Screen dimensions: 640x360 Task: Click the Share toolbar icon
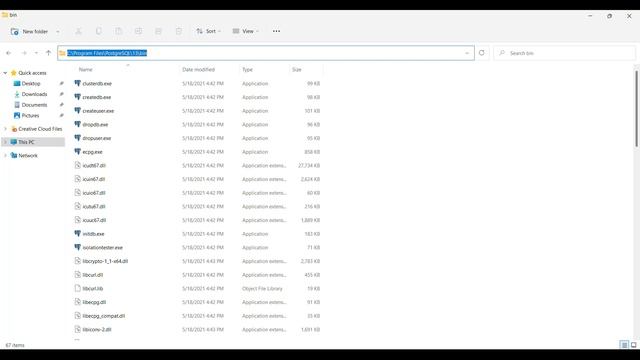[158, 31]
